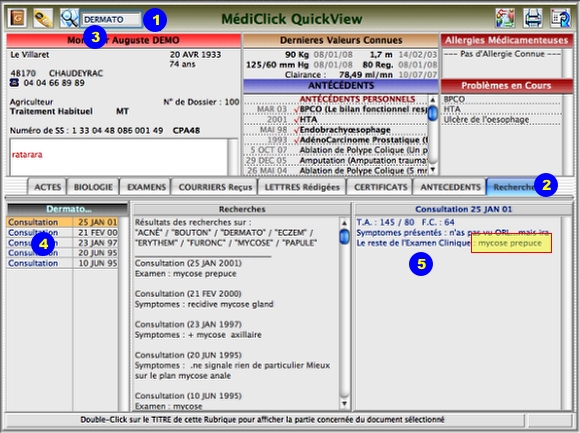Select the consultation dated 23 JAN 97
Viewport: 580px width, 433px height.
(63, 243)
